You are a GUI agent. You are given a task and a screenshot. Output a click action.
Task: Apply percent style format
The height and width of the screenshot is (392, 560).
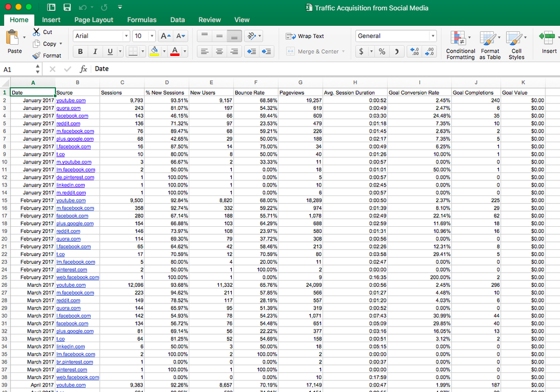(382, 52)
